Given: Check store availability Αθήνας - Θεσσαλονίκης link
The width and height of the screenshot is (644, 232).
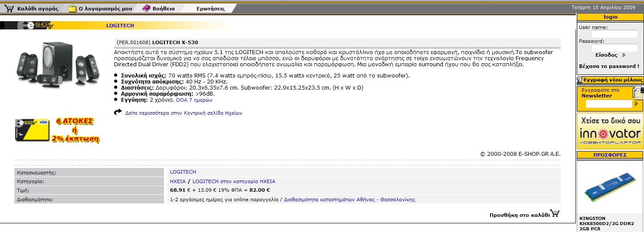Looking at the screenshot, I should coord(350,200).
